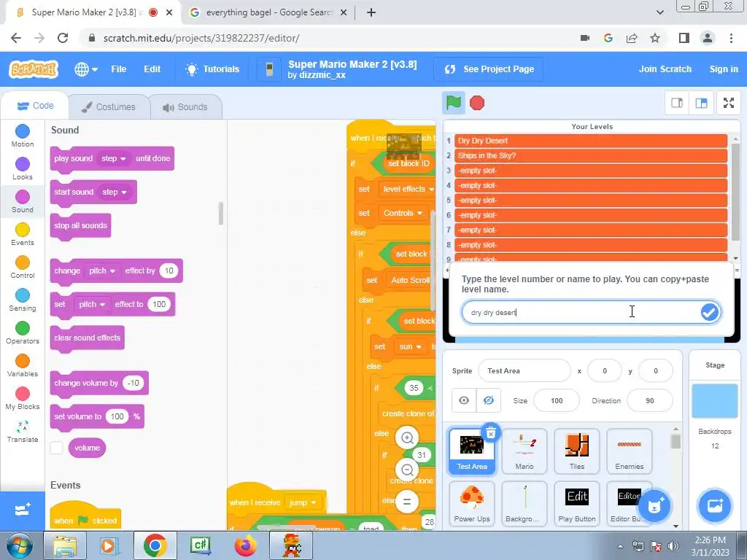747x560 pixels.
Task: Open sound dropdown in play sound block
Action: [113, 158]
